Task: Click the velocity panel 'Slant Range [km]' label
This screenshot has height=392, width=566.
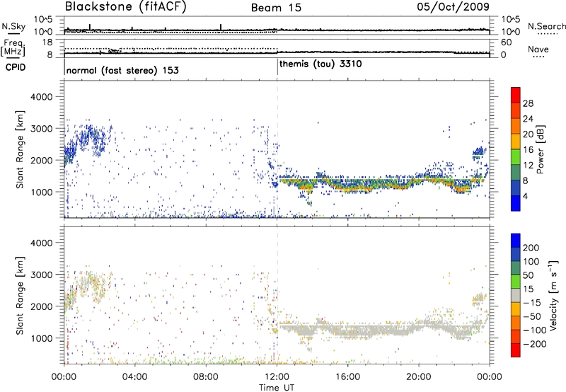Action: click(20, 295)
